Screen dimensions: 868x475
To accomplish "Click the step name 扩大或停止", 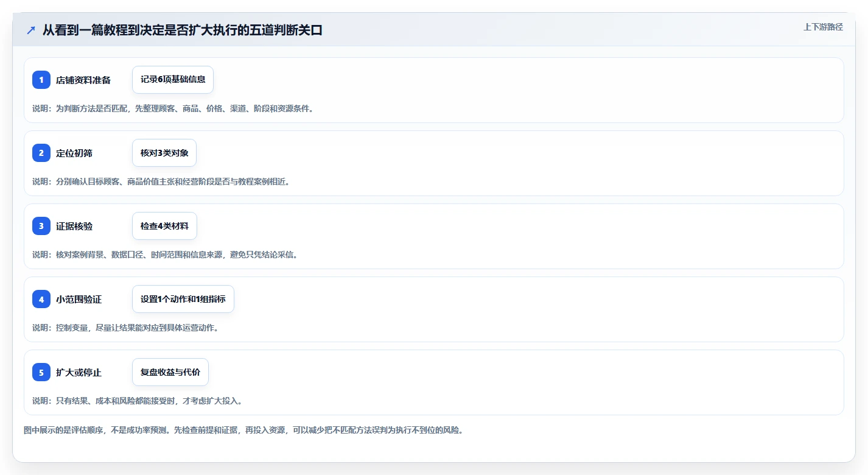I will pyautogui.click(x=79, y=373).
